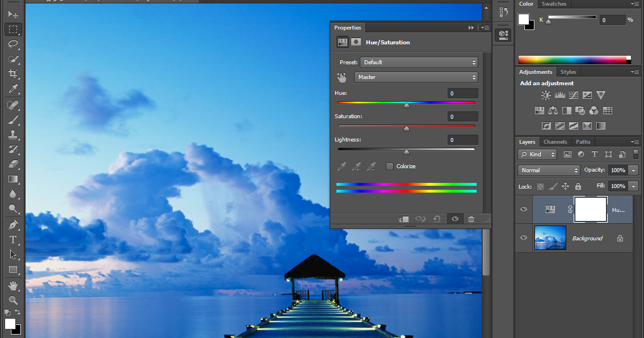Select the Hue/Saturation layer mask thumbnail
Screen dimensions: 644x338
[x=590, y=209]
